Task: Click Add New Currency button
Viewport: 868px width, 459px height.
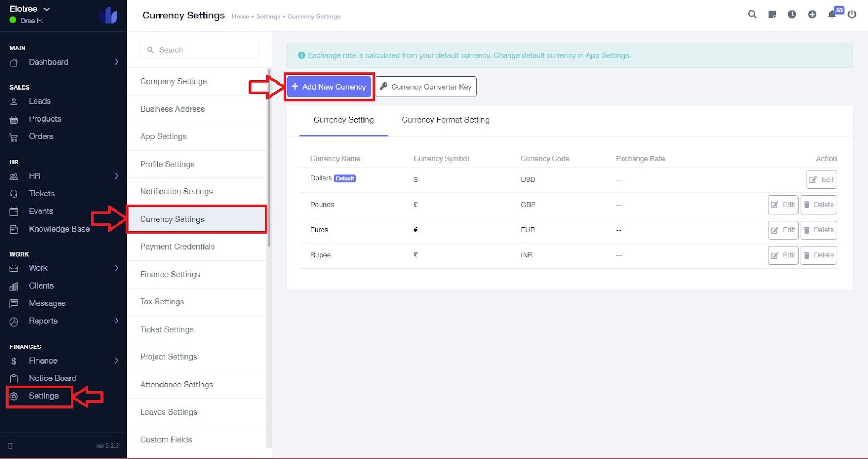Action: pyautogui.click(x=329, y=87)
